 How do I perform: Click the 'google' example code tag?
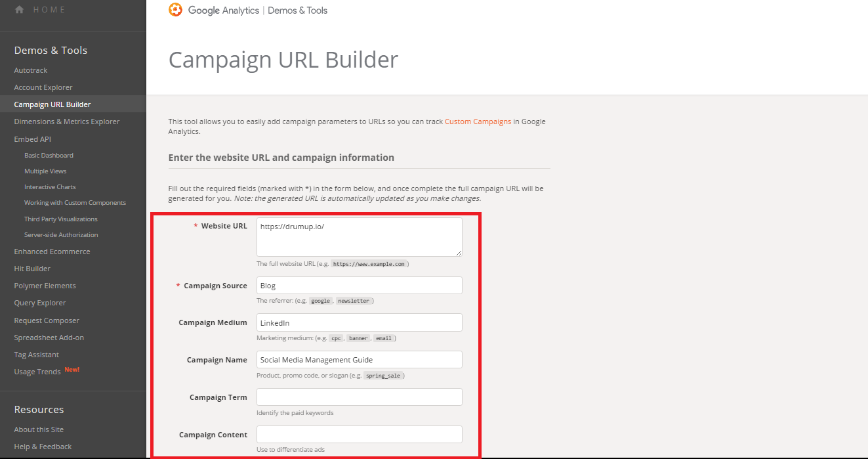321,301
